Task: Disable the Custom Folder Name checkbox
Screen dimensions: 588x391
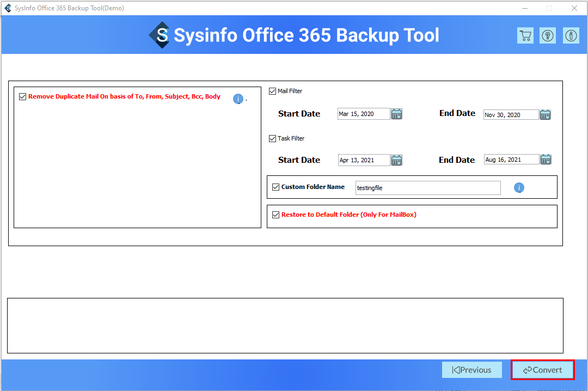Action: point(275,187)
